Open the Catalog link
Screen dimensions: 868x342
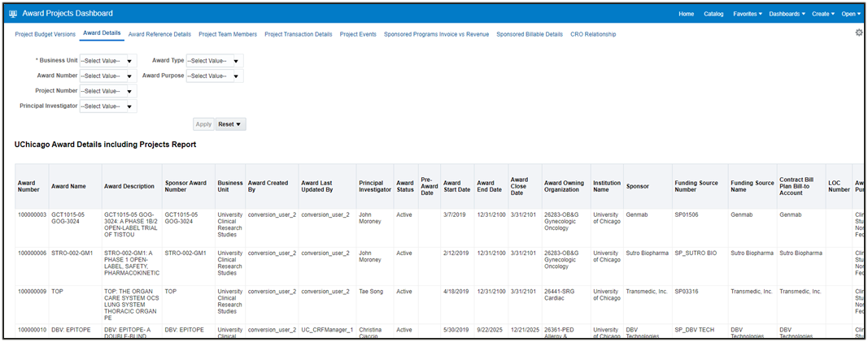[713, 14]
